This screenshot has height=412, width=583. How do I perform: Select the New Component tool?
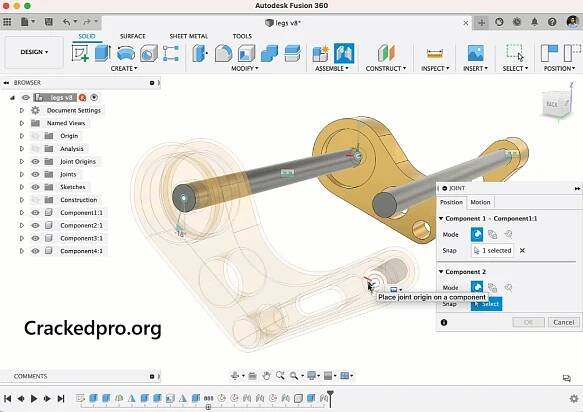pyautogui.click(x=321, y=53)
